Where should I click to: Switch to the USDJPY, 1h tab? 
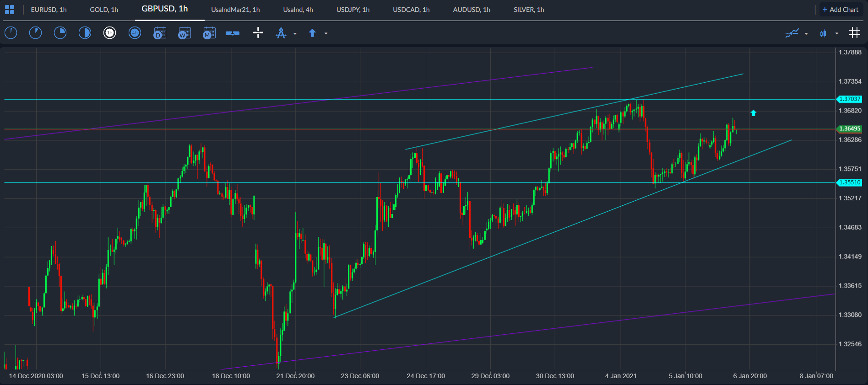(353, 10)
